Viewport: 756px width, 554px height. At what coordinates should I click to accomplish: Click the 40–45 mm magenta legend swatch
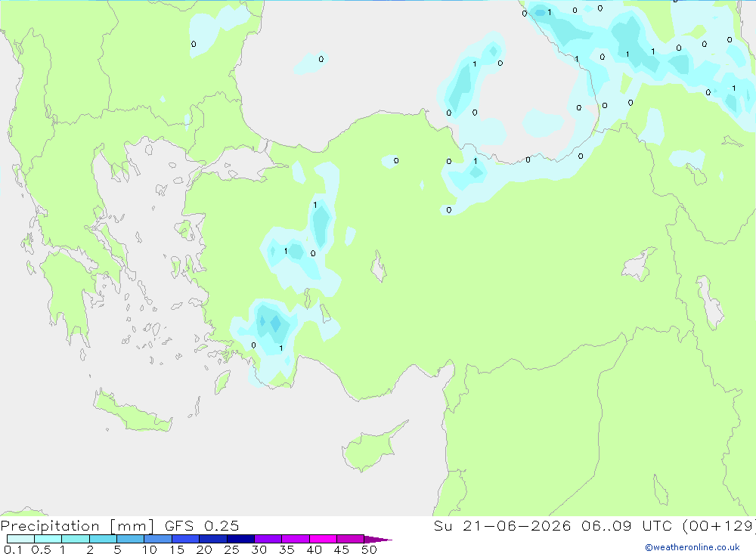coord(323,539)
